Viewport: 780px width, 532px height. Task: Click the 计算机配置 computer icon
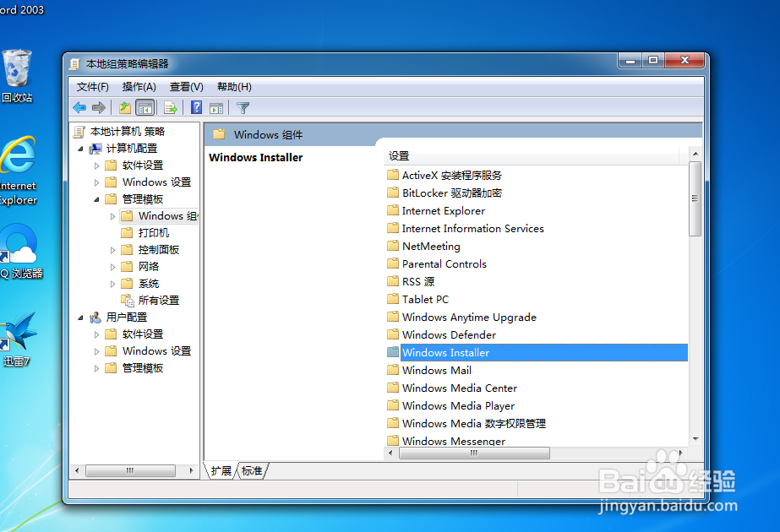[x=95, y=149]
